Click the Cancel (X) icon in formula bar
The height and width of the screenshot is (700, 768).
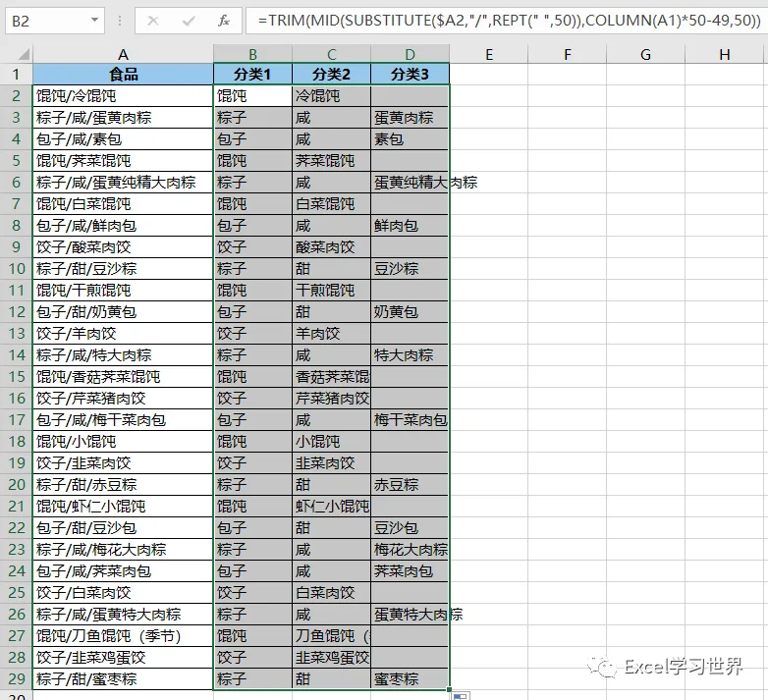click(153, 21)
